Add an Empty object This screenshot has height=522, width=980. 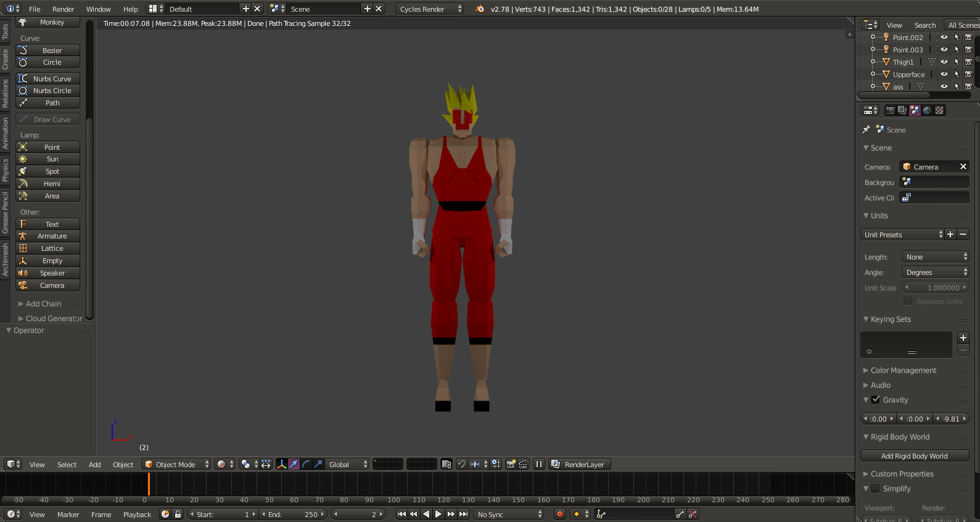48,261
